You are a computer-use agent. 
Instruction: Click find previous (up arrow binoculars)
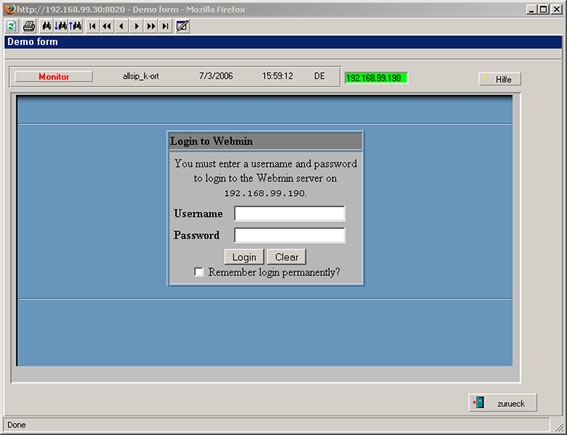76,26
